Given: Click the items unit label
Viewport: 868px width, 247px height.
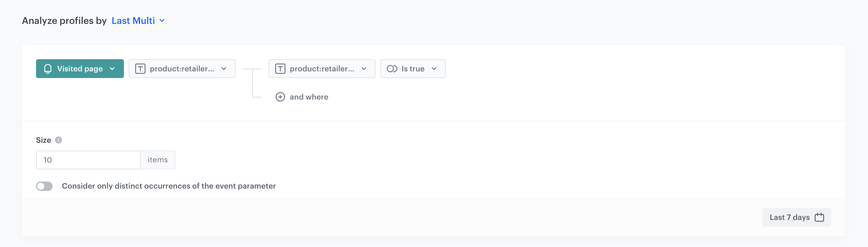Looking at the screenshot, I should pyautogui.click(x=158, y=160).
